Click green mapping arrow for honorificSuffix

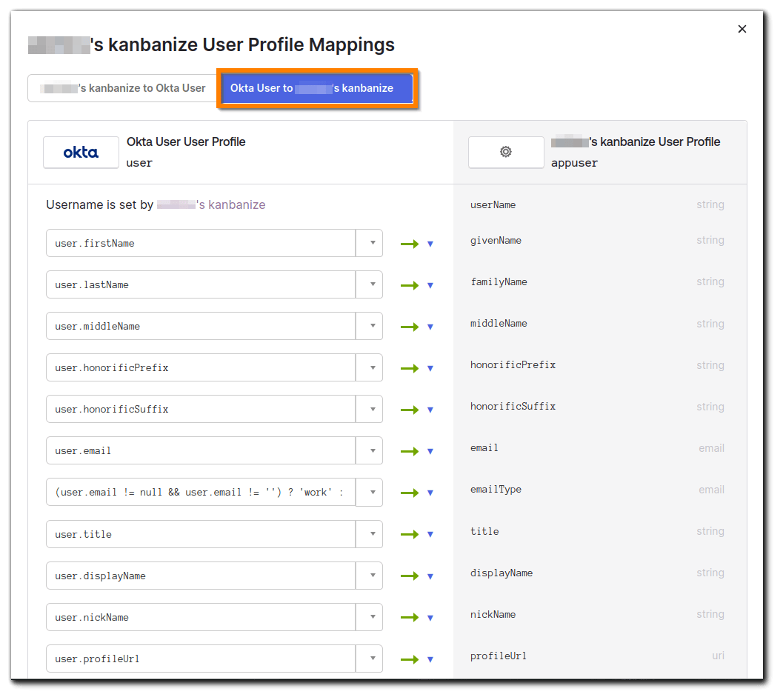pyautogui.click(x=410, y=410)
